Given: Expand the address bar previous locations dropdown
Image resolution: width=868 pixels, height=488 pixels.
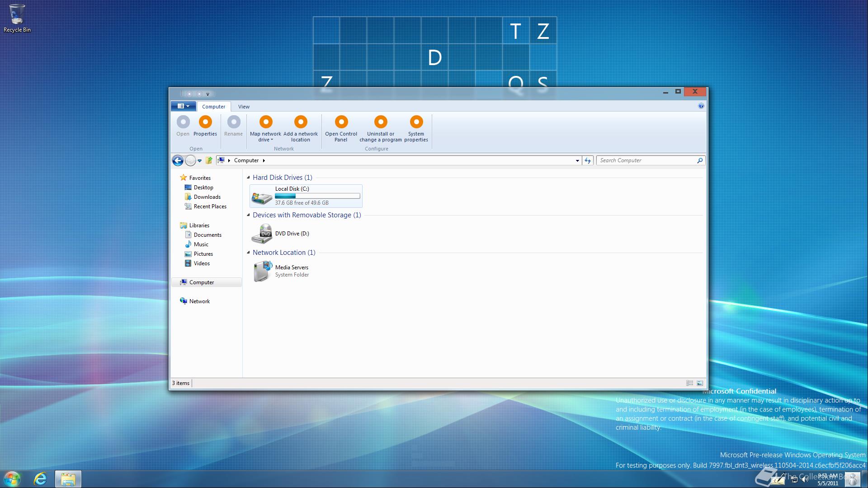Looking at the screenshot, I should click(x=577, y=161).
